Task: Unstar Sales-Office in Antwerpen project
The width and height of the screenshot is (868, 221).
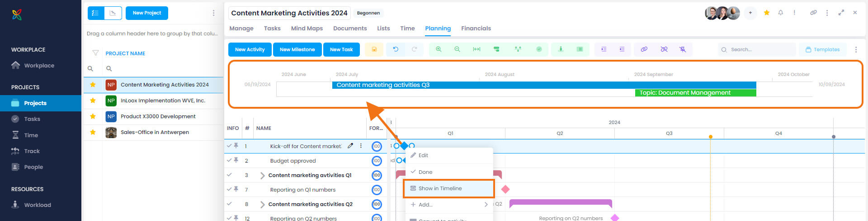Action: (93, 132)
